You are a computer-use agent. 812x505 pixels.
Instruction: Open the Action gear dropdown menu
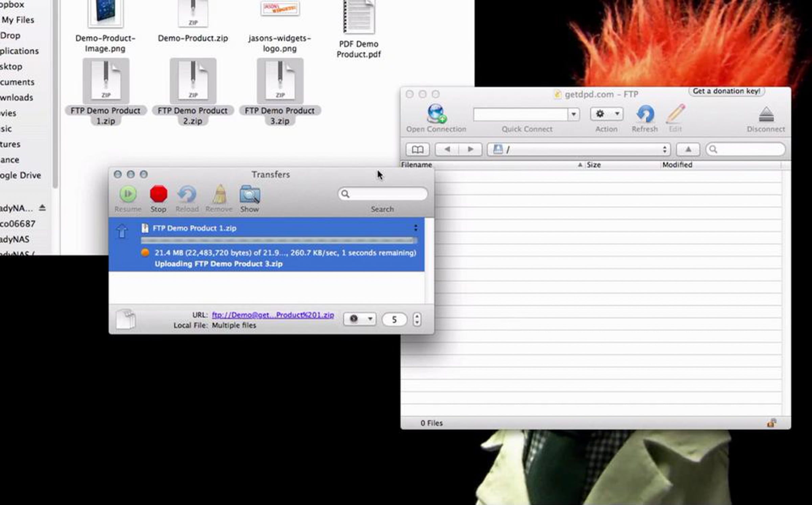coord(606,114)
